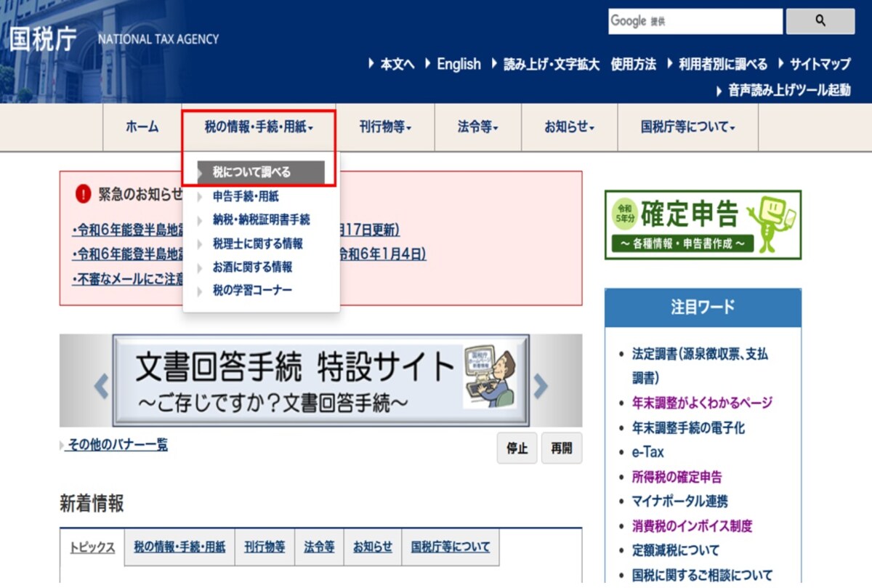This screenshot has height=588, width=872.
Task: Open マイナポータル連携 link
Action: [679, 502]
